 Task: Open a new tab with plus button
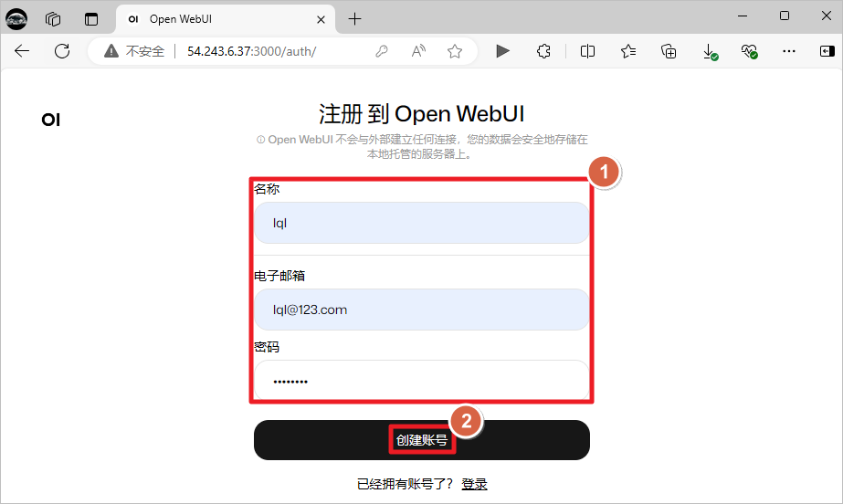355,19
